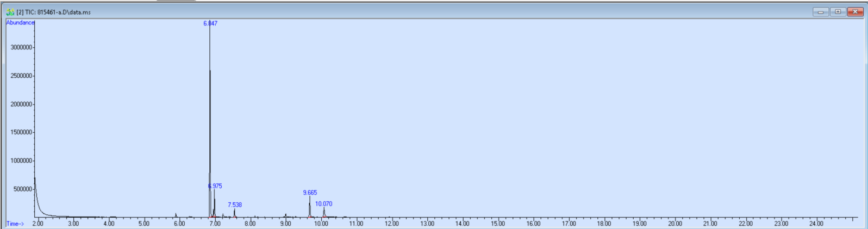Screen dimensions: 868x229
Task: Click the 18.00 tick on time axis
Action: (604, 224)
